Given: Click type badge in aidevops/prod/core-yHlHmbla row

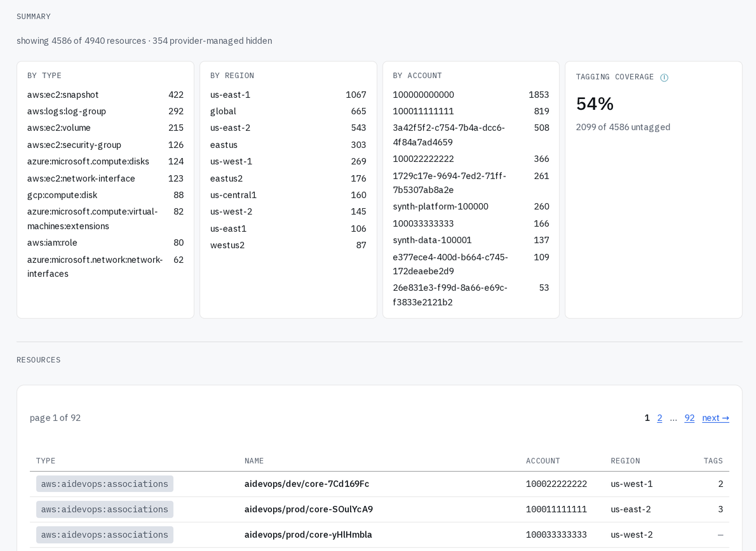Looking at the screenshot, I should tap(105, 535).
